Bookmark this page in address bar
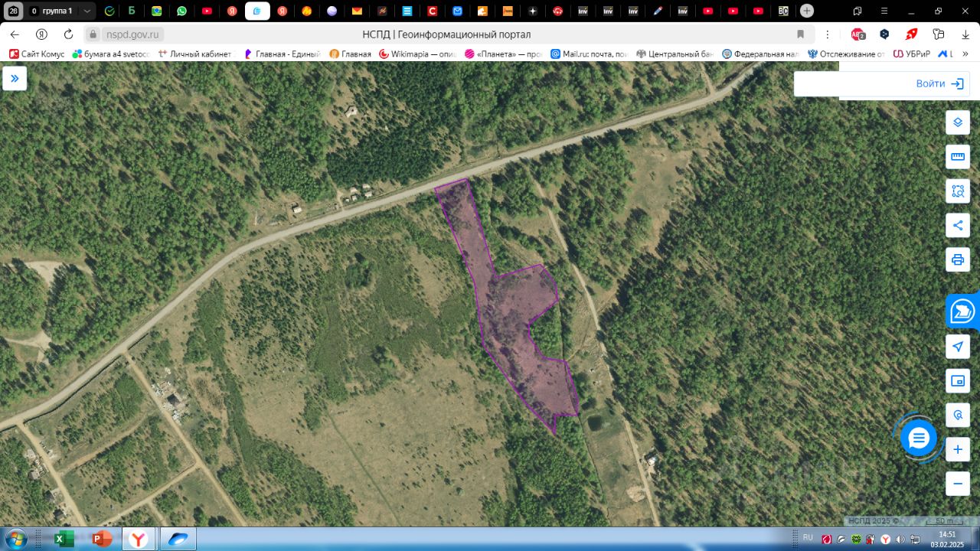This screenshot has width=980, height=551. tap(801, 34)
